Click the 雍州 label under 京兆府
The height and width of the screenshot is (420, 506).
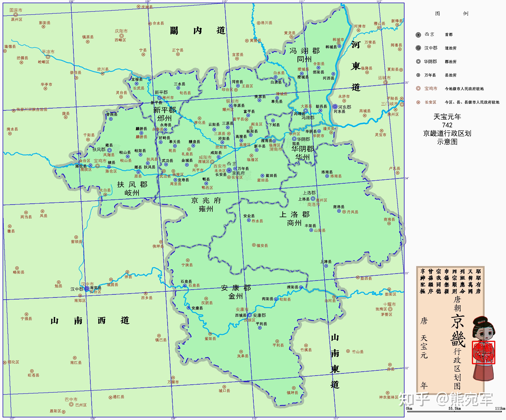tap(206, 209)
